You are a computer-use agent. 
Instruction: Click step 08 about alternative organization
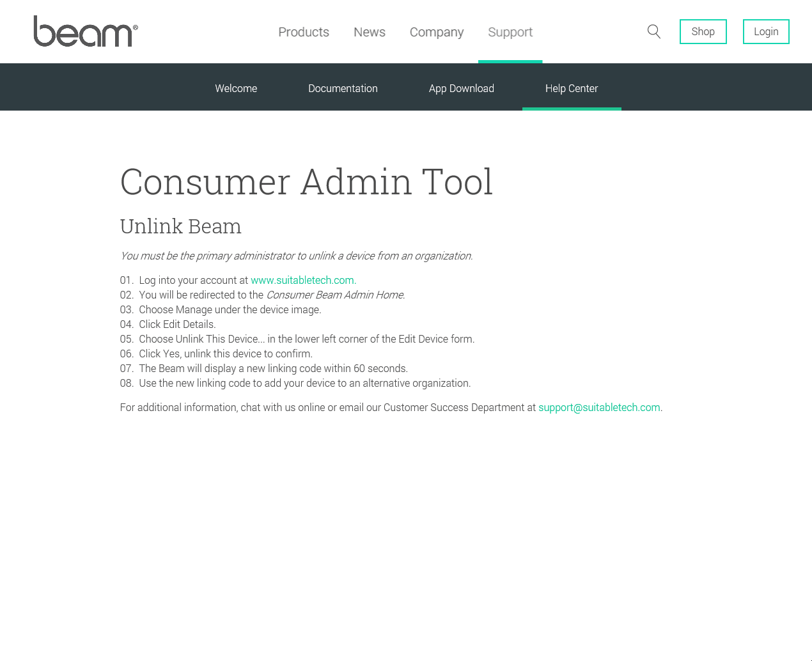tap(295, 383)
